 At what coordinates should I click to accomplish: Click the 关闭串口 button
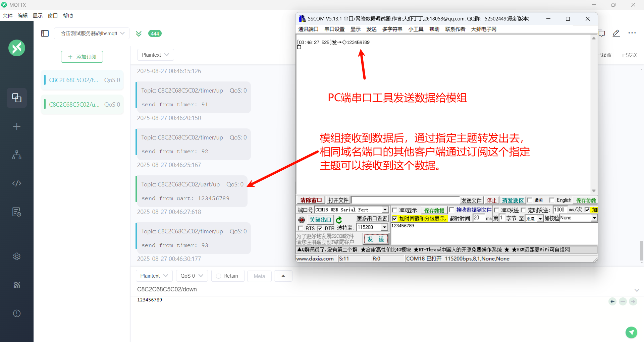[320, 220]
